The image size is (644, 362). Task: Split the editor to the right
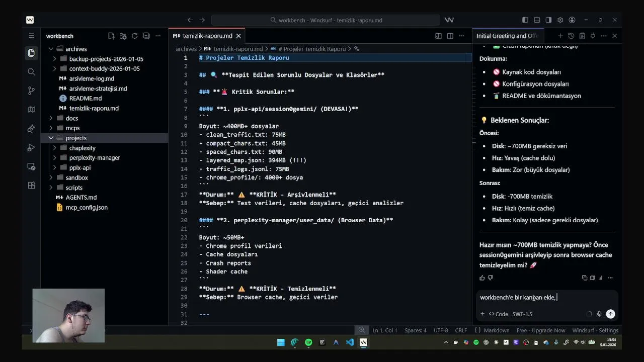(x=450, y=36)
